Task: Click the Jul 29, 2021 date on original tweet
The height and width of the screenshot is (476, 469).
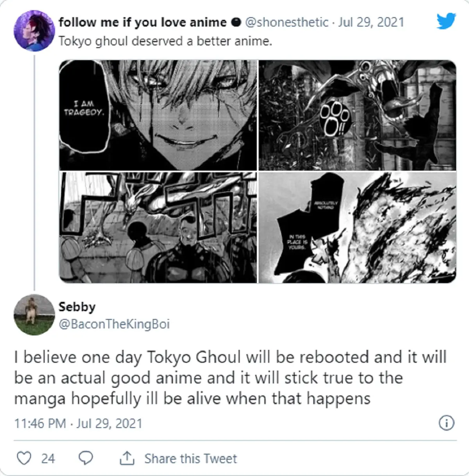Action: pyautogui.click(x=371, y=22)
